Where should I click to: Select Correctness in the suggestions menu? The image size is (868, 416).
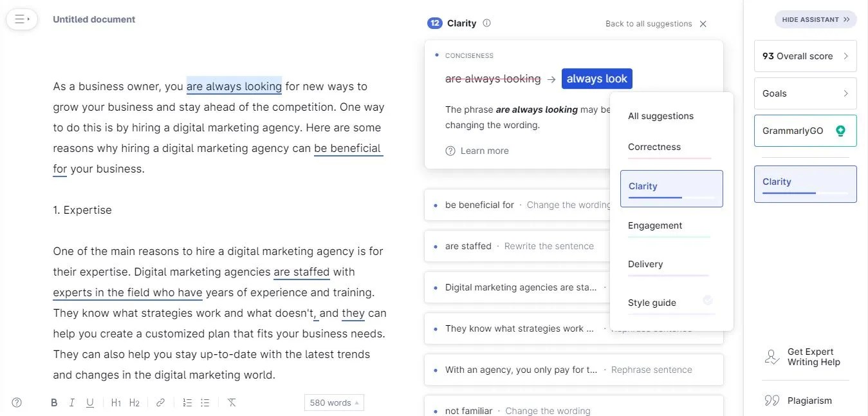654,147
